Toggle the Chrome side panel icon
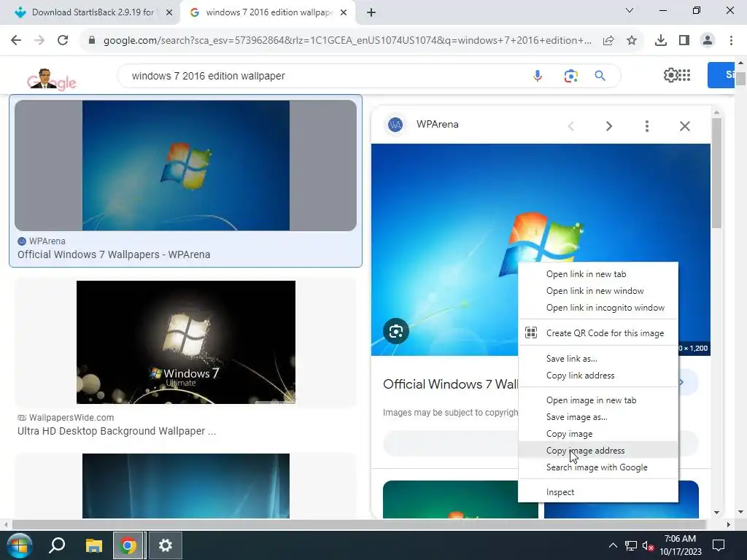 (x=684, y=41)
